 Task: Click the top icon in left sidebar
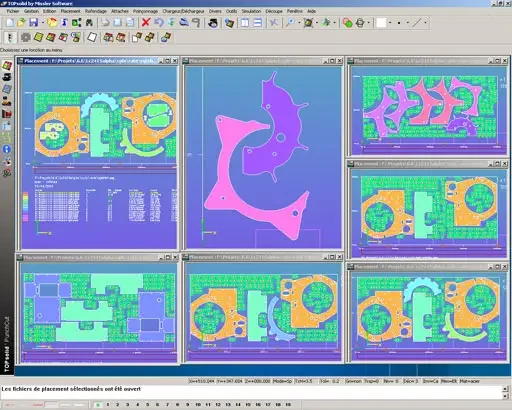(7, 65)
